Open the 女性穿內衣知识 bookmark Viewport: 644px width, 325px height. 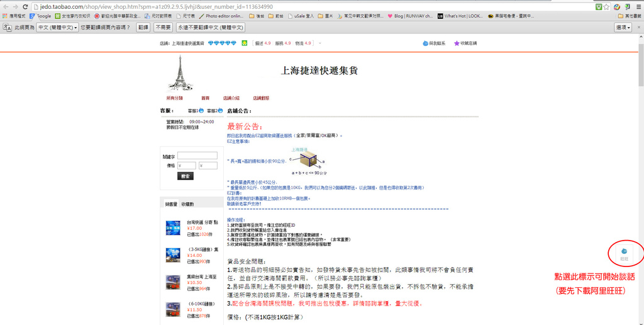(73, 16)
